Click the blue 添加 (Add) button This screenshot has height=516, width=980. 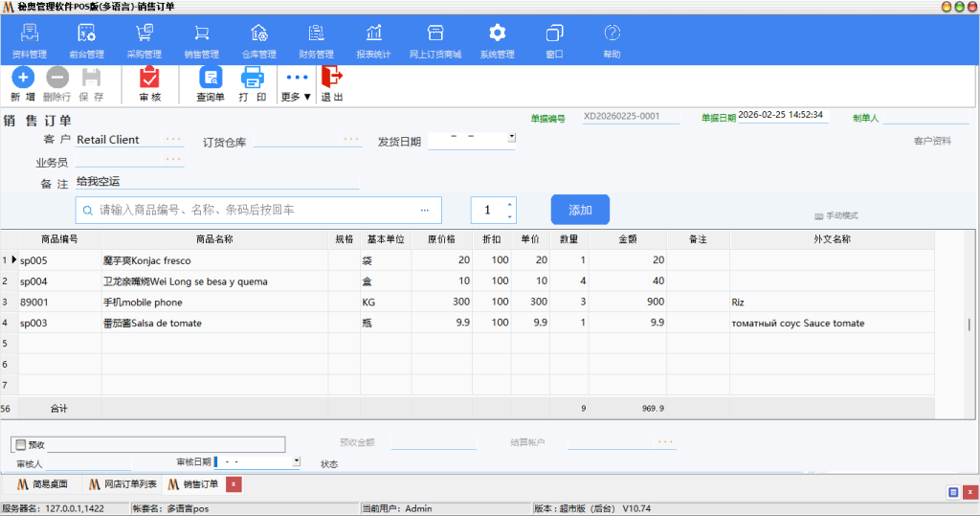580,210
